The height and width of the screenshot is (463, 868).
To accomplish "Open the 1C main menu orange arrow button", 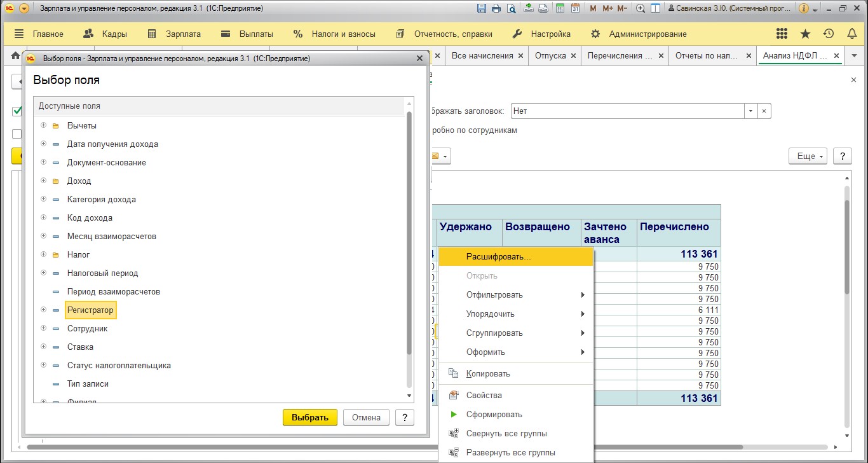I will click(24, 8).
